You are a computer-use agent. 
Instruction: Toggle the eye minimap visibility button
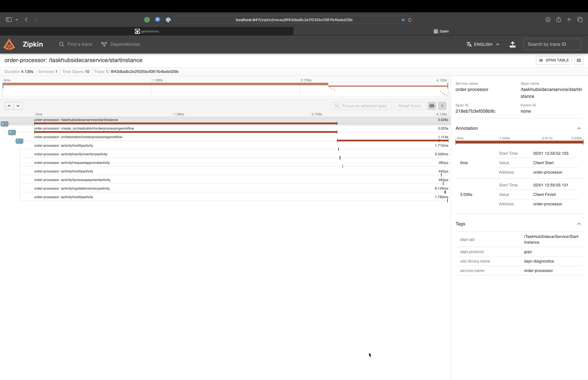(x=432, y=106)
